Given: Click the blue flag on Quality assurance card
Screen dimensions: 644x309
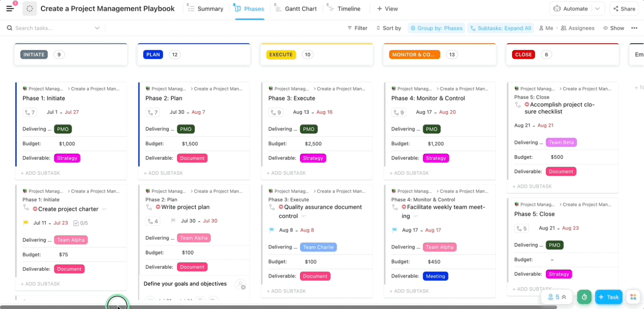Looking at the screenshot, I should click(271, 230).
